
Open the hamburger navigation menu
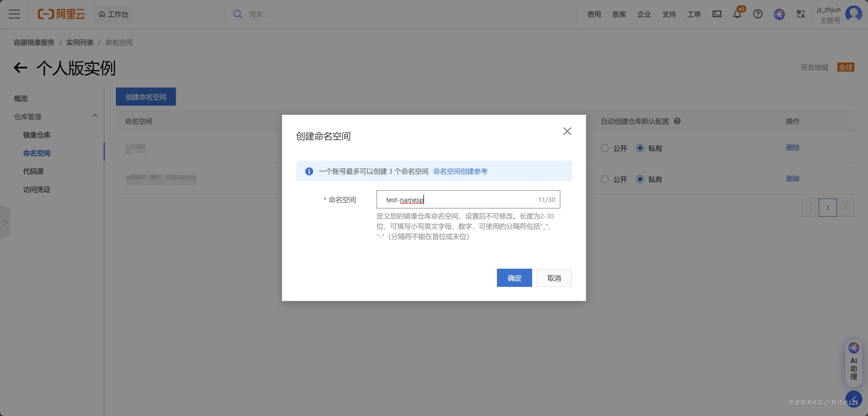tap(14, 14)
